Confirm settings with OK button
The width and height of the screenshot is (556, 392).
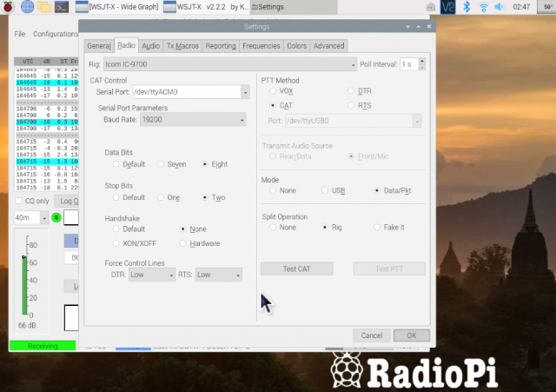point(411,336)
